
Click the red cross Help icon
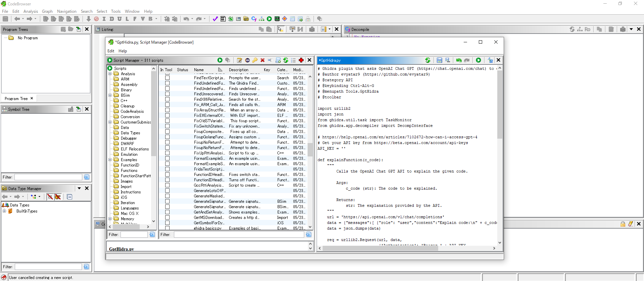(x=301, y=60)
